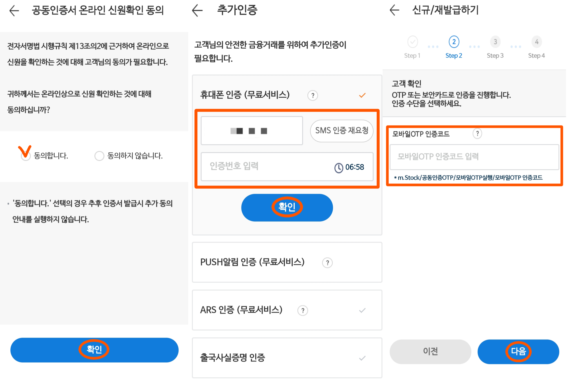Click the SMS 인증 재요청 button
The image size is (588, 381).
(x=341, y=131)
